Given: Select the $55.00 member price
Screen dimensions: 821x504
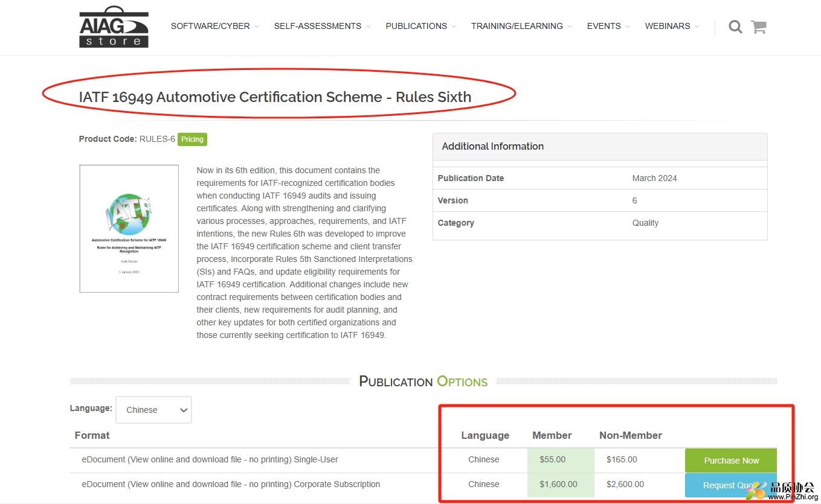Looking at the screenshot, I should pyautogui.click(x=553, y=459).
